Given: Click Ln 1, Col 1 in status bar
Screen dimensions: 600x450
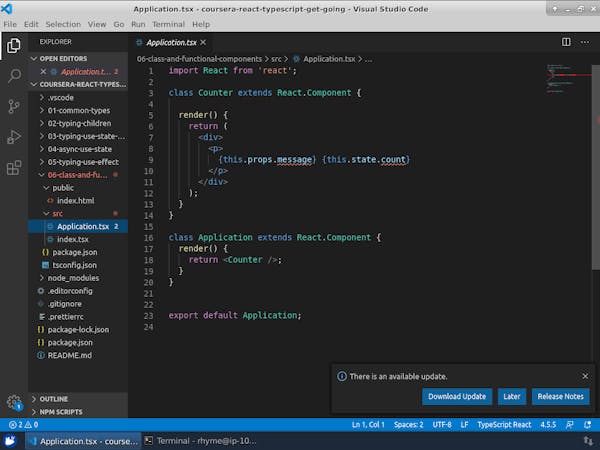Looking at the screenshot, I should 368,425.
